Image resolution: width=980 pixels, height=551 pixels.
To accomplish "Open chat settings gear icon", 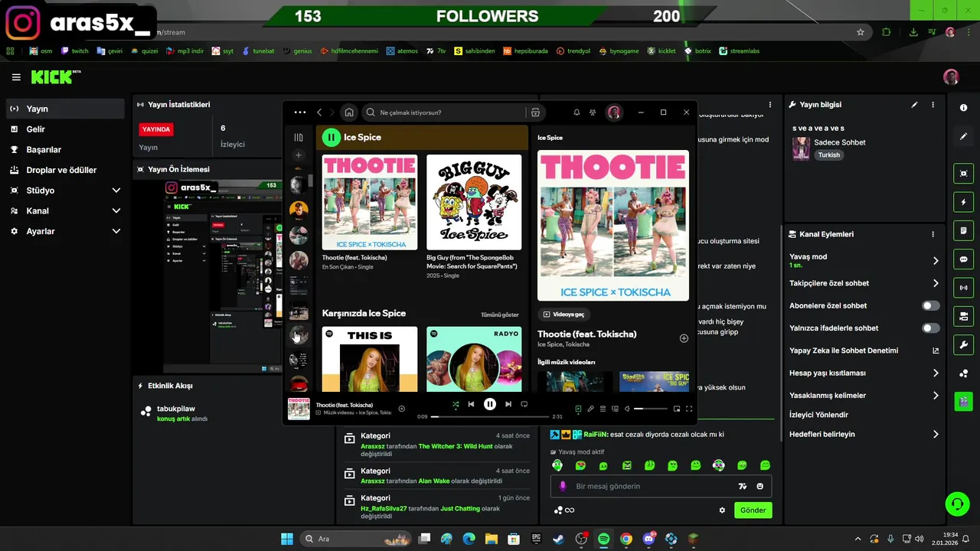I will pos(722,510).
